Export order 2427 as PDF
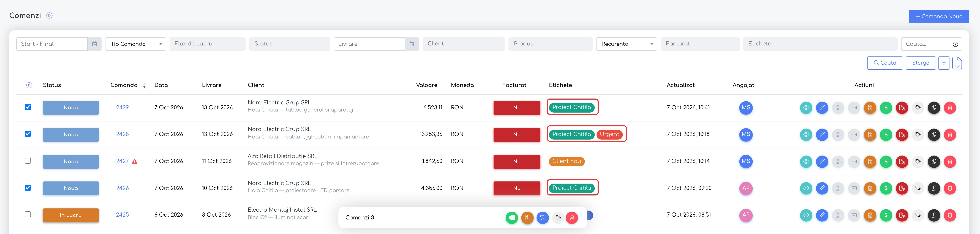The width and height of the screenshot is (980, 234). (x=838, y=162)
